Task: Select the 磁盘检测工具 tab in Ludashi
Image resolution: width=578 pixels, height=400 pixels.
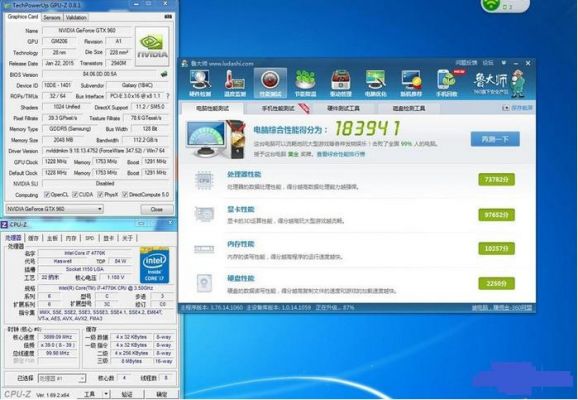Action: tap(409, 108)
